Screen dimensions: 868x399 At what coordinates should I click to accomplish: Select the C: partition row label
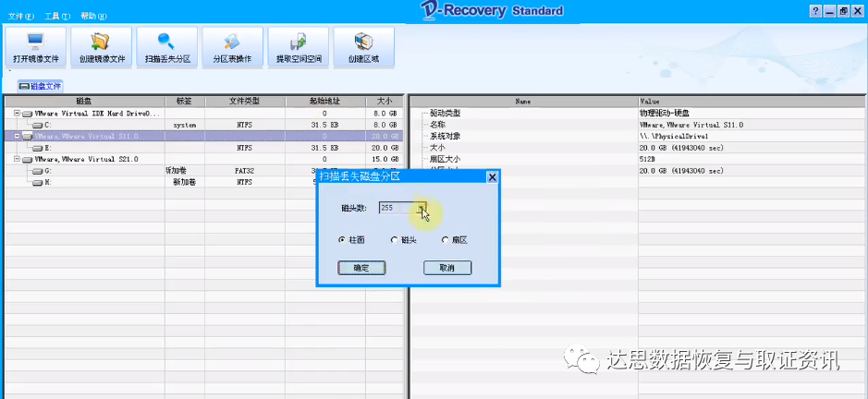click(48, 125)
